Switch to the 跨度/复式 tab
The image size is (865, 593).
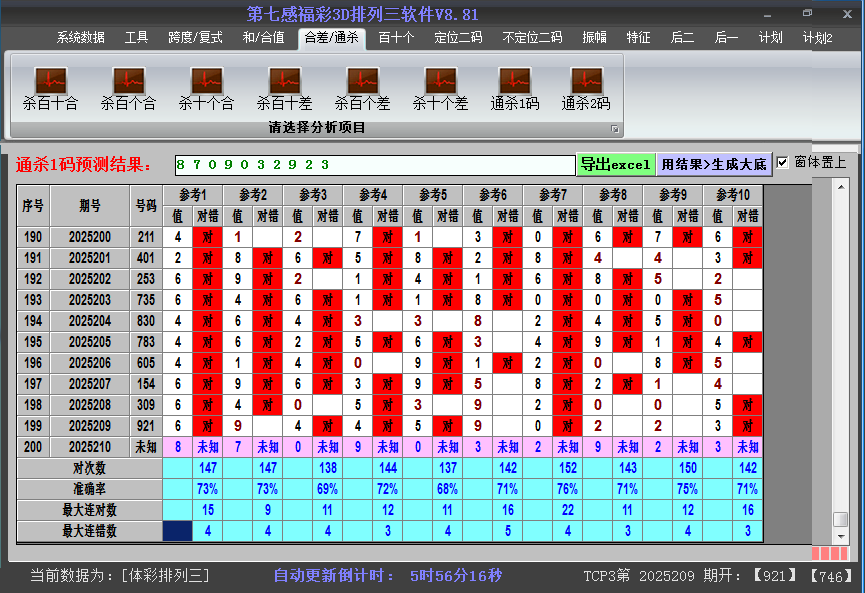coord(195,38)
